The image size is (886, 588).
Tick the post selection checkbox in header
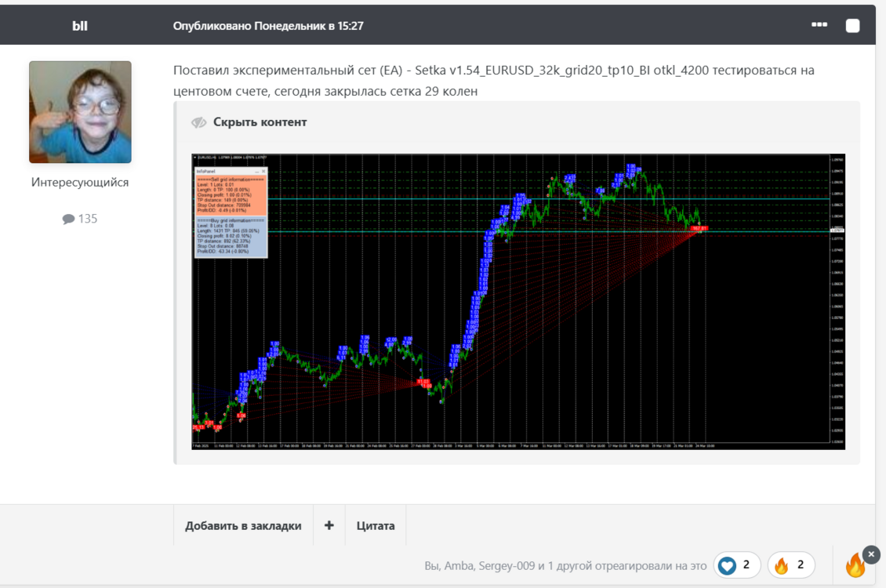pos(852,25)
